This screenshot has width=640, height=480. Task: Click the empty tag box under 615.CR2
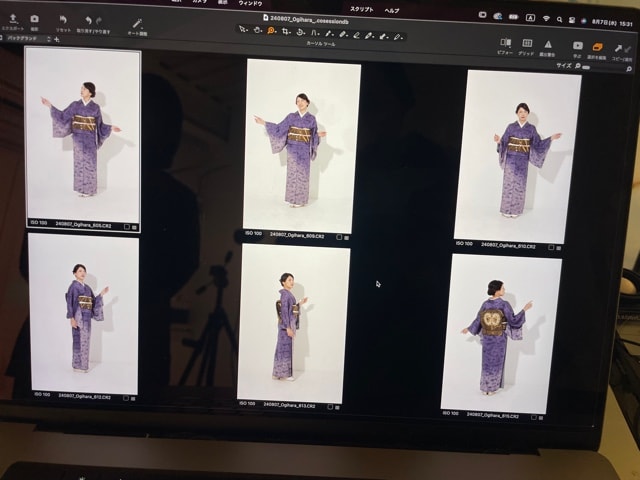point(533,418)
